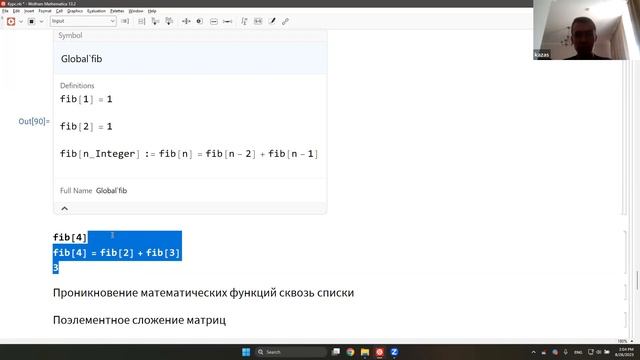Open the Edit menu
This screenshot has width=640, height=360.
16,11
